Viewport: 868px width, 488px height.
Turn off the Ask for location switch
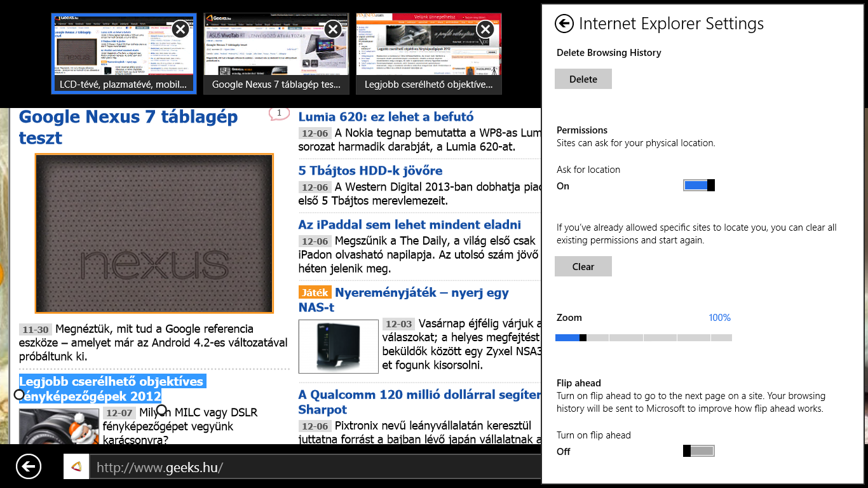point(699,186)
